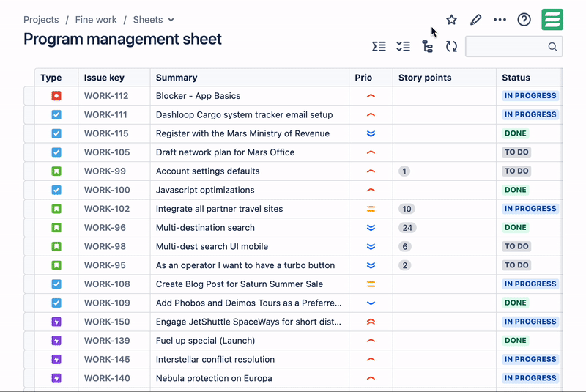Image resolution: width=586 pixels, height=392 pixels.
Task: Open issue WORK-100
Action: (107, 190)
